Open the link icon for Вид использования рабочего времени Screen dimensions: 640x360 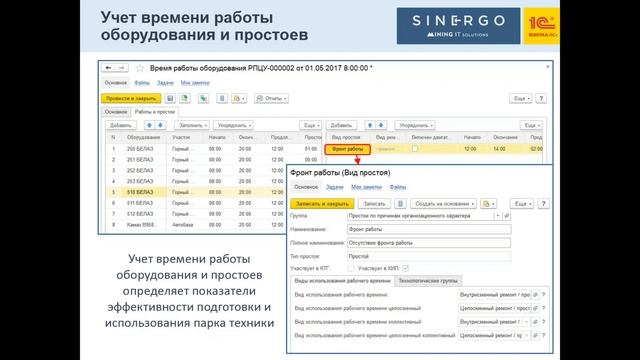click(535, 295)
